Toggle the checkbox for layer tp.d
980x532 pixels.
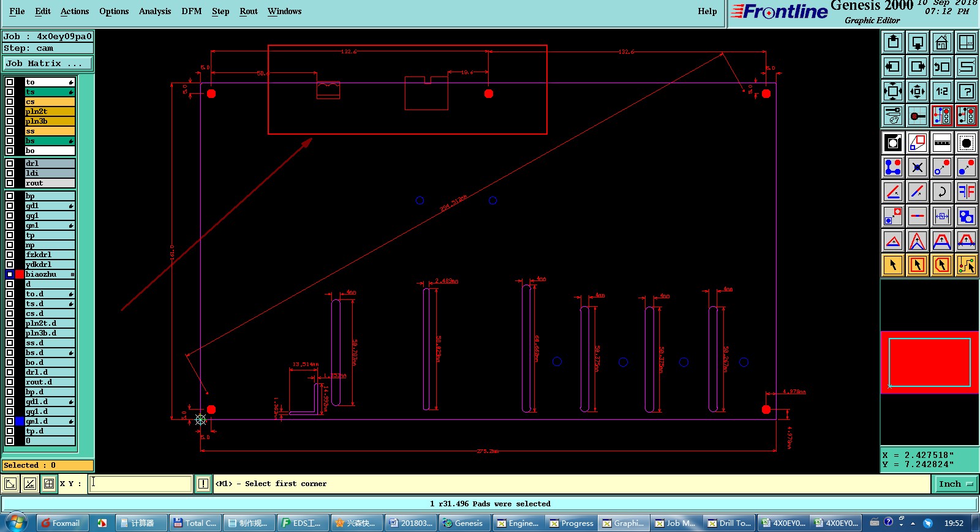(10, 431)
